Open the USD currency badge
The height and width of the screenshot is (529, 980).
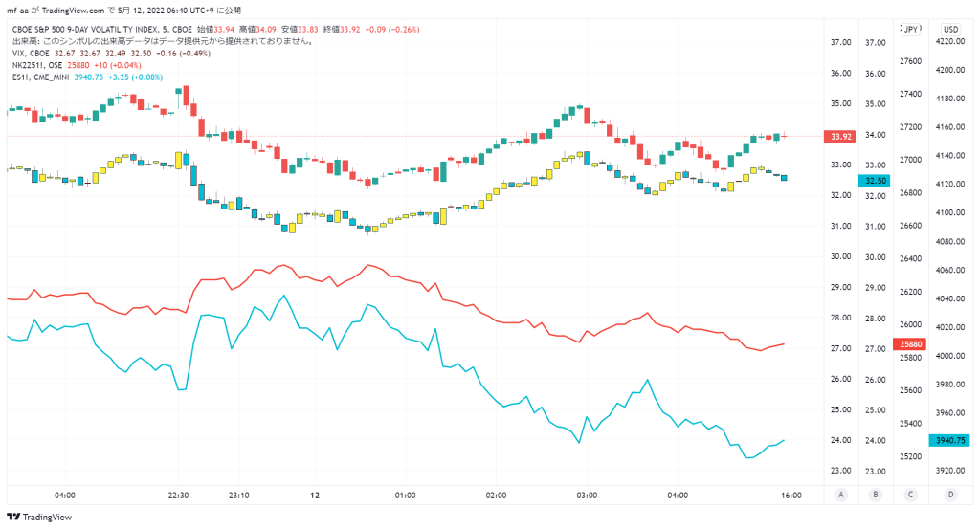[950, 29]
